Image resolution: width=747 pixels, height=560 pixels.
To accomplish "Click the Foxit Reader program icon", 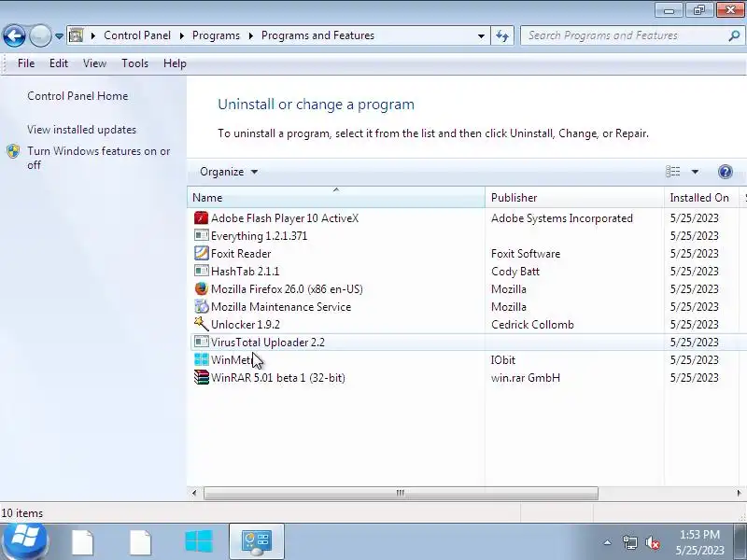I will (x=202, y=253).
